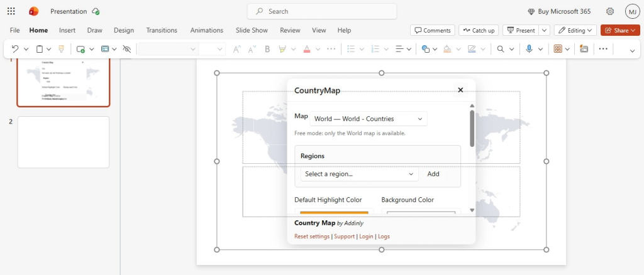This screenshot has height=275, width=644.
Task: Open the Undo dropdown arrow
Action: 26,49
